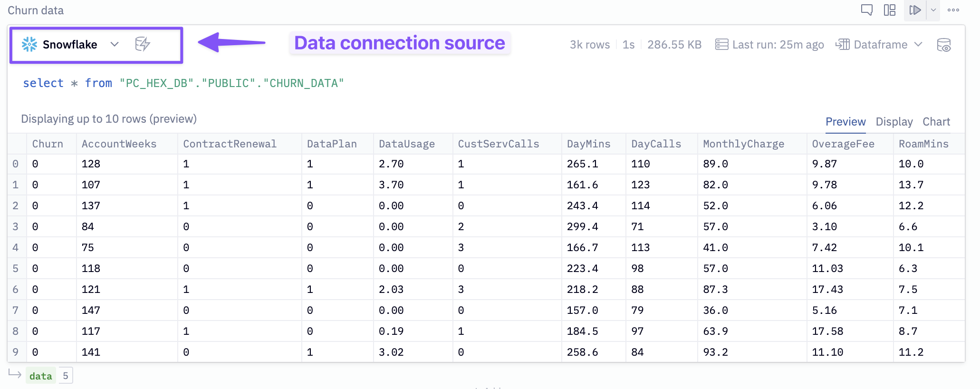The width and height of the screenshot is (980, 389).
Task: Click the database lightning bolt icon
Action: (x=142, y=44)
